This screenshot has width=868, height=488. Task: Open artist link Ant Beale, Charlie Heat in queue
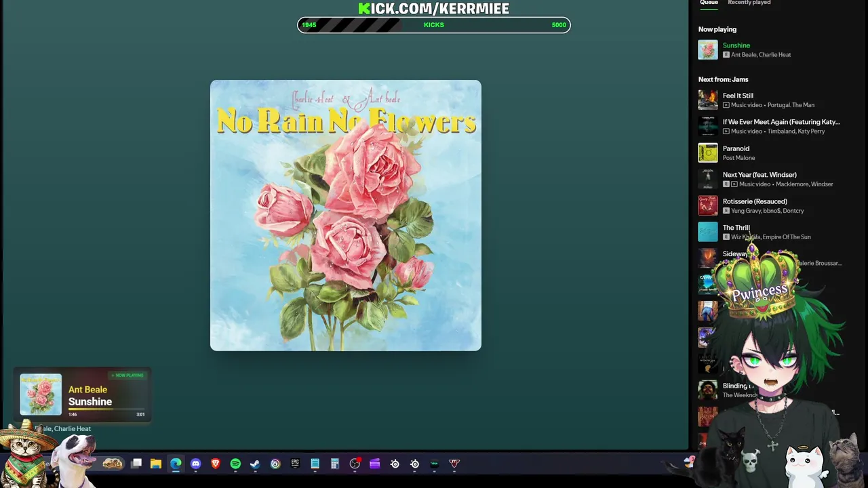point(761,55)
